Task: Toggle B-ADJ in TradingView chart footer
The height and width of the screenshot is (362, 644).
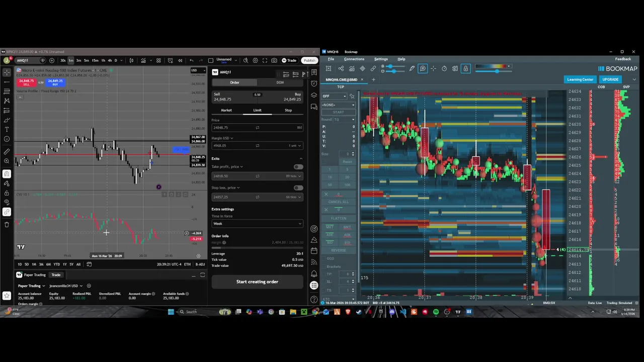Action: [x=200, y=264]
